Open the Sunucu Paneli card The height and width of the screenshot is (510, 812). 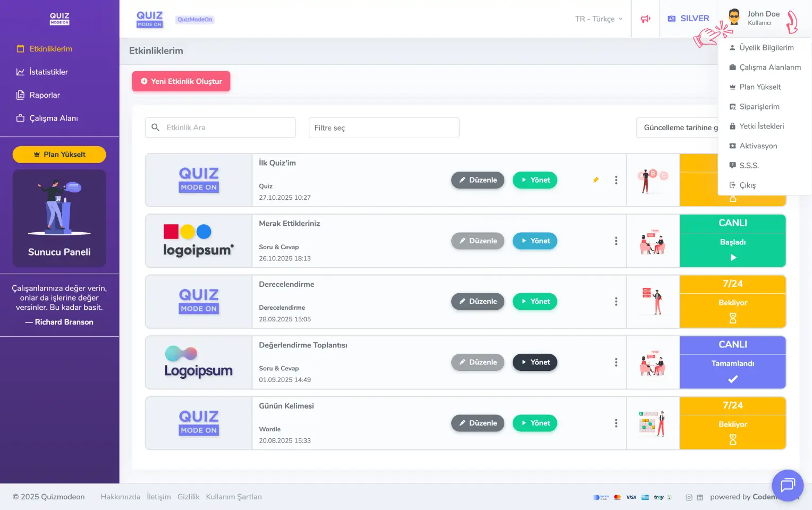59,218
